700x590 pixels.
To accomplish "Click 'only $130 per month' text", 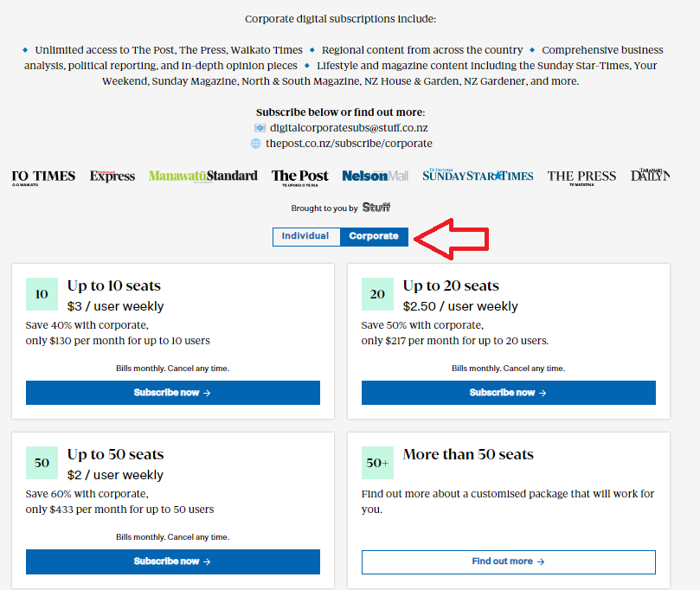I will pos(75,341).
